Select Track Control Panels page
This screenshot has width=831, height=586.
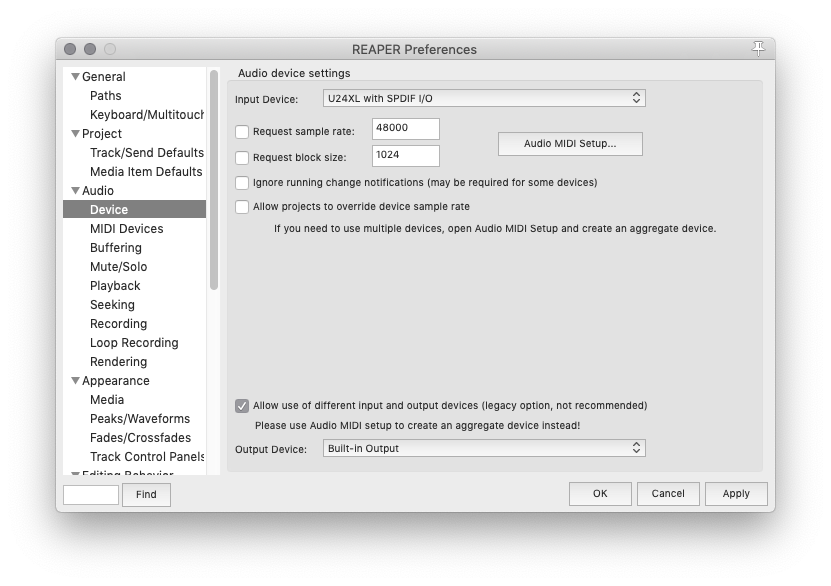(x=147, y=457)
